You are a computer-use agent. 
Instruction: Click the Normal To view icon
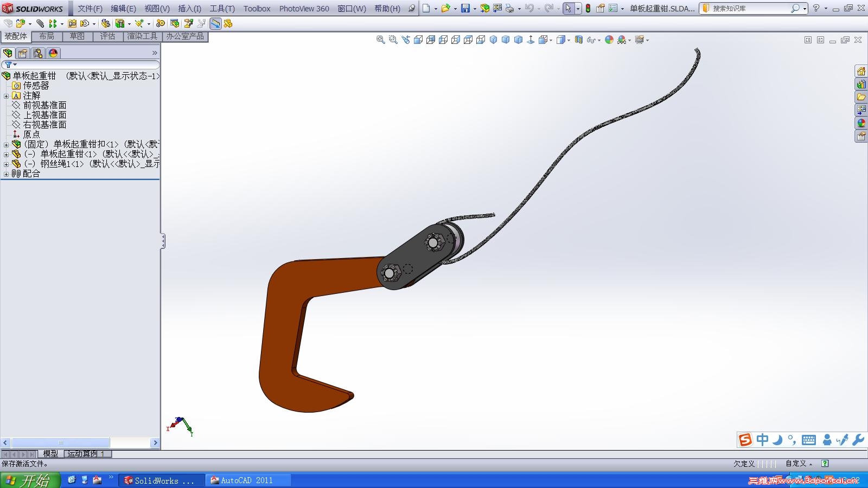click(x=531, y=40)
